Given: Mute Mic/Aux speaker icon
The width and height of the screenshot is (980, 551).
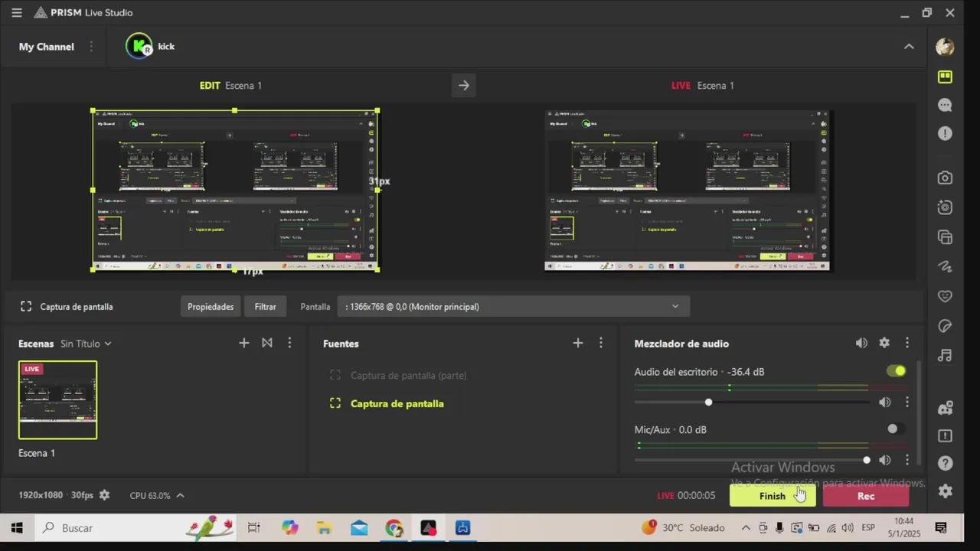Looking at the screenshot, I should tap(884, 460).
